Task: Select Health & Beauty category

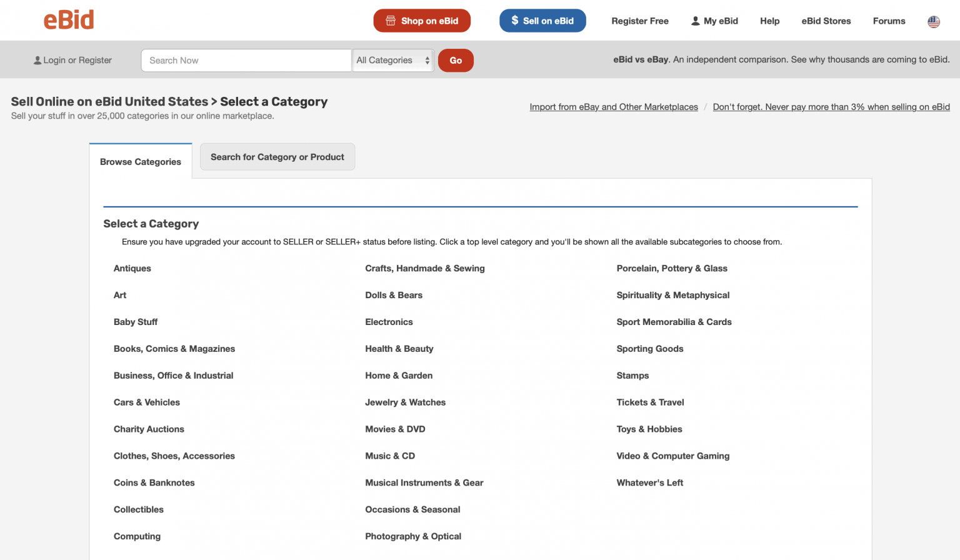Action: click(x=399, y=349)
